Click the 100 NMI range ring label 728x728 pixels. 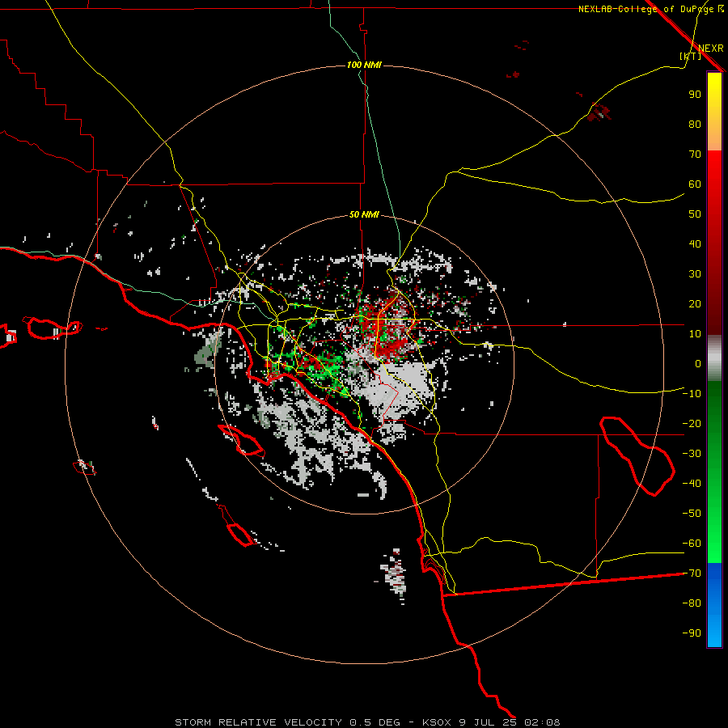coord(365,65)
